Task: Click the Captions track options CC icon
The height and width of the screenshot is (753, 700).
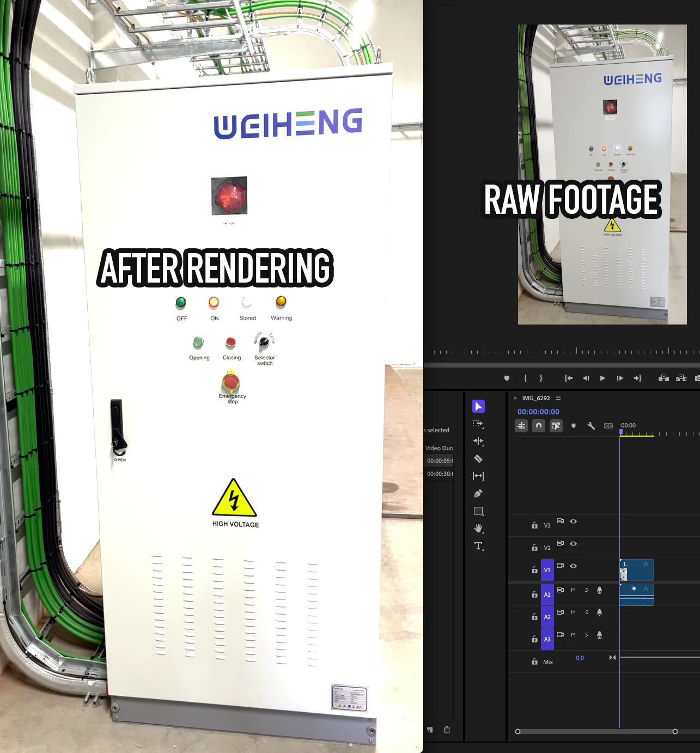Action: [x=608, y=426]
